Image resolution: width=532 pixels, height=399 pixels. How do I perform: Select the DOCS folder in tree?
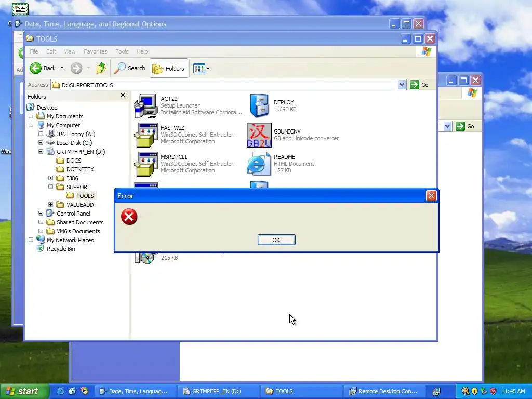coord(74,161)
